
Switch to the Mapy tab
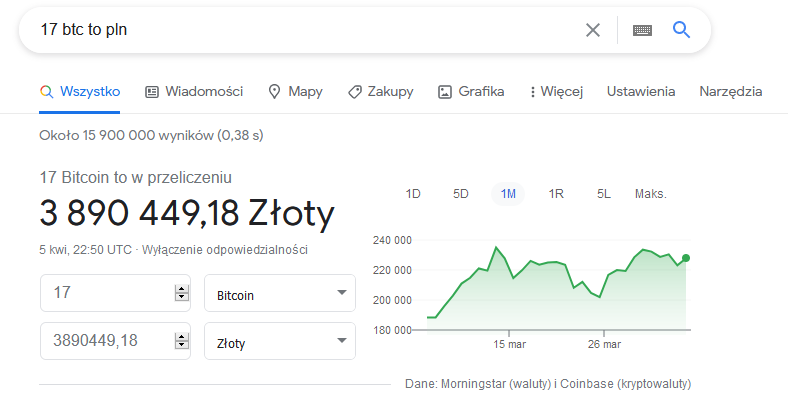tap(295, 91)
